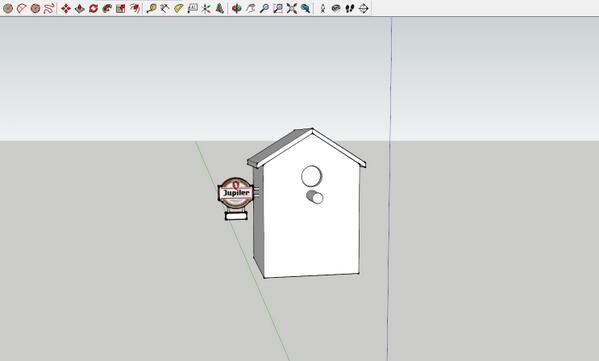Click the cylindrical perch below the hole
599x361 pixels.
pos(315,197)
